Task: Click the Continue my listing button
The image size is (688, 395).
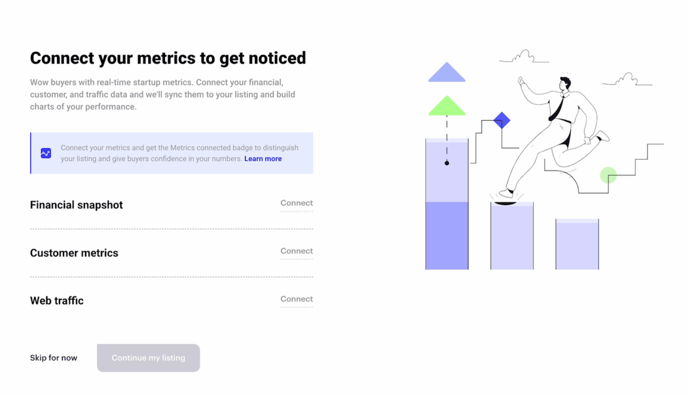Action: (148, 358)
